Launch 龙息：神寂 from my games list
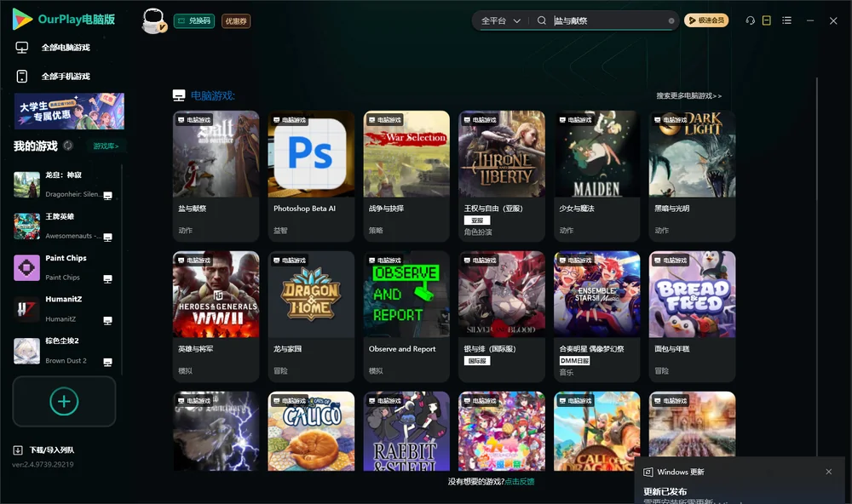Image resolution: width=852 pixels, height=504 pixels. click(x=63, y=185)
